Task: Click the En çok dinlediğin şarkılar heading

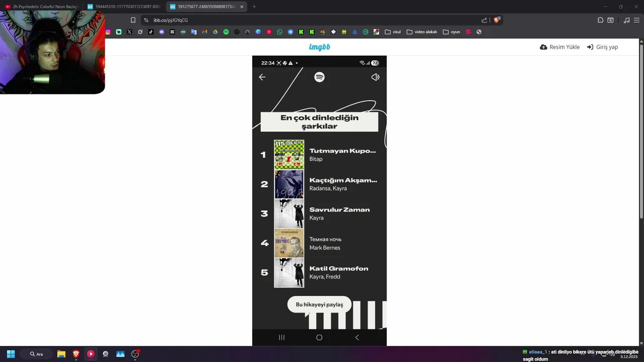Action: point(319,122)
